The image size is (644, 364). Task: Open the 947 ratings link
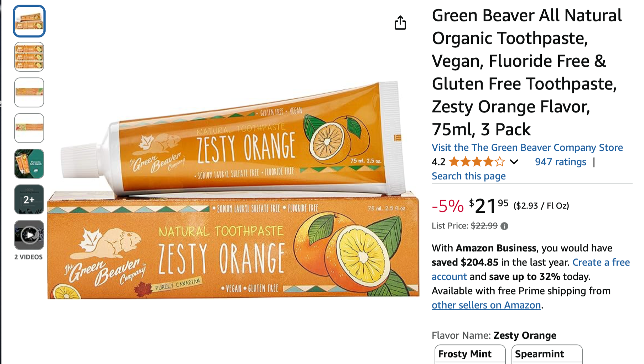560,162
